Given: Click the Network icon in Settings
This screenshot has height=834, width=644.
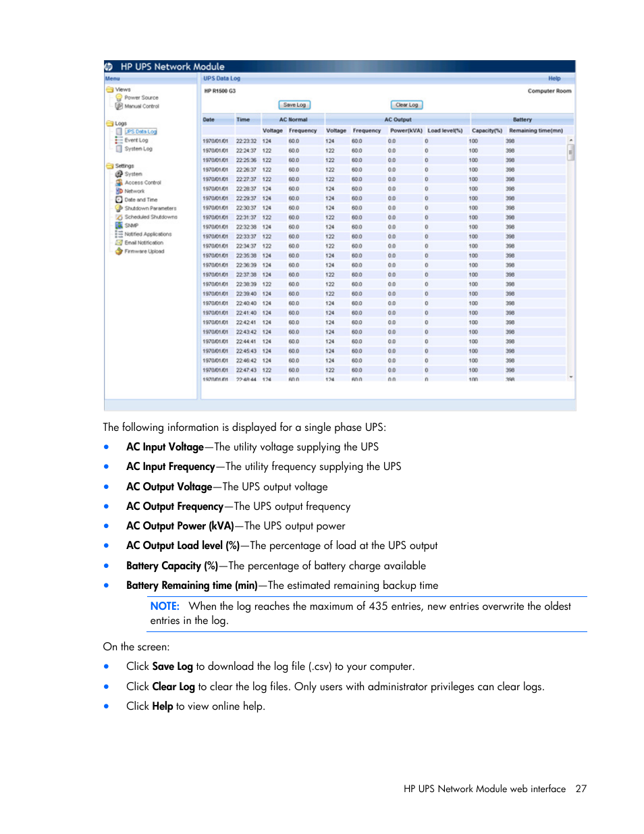Looking at the screenshot, I should [119, 191].
